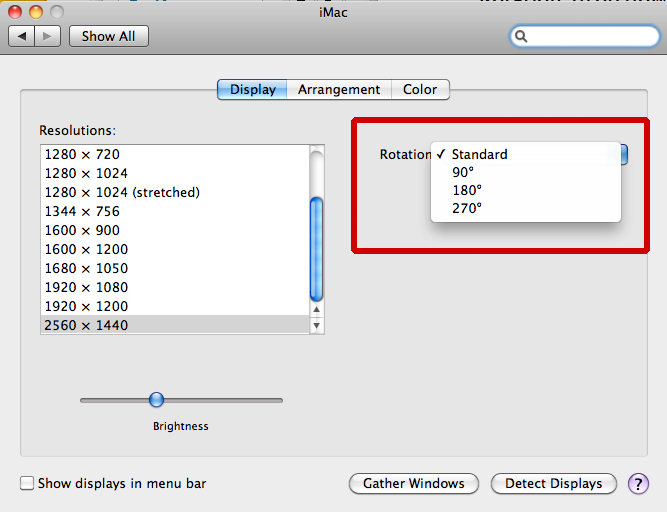Go forward with the right arrow button
Image resolution: width=667 pixels, height=512 pixels.
48,36
